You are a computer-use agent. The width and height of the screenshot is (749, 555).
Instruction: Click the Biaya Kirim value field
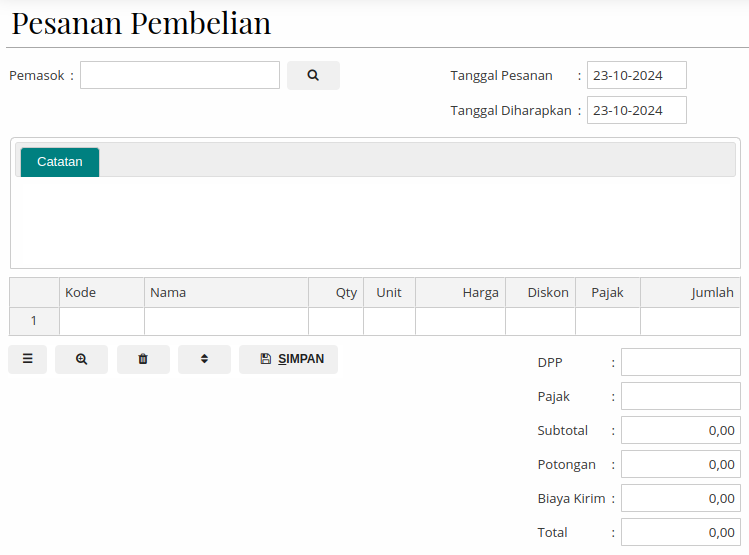[x=681, y=498]
